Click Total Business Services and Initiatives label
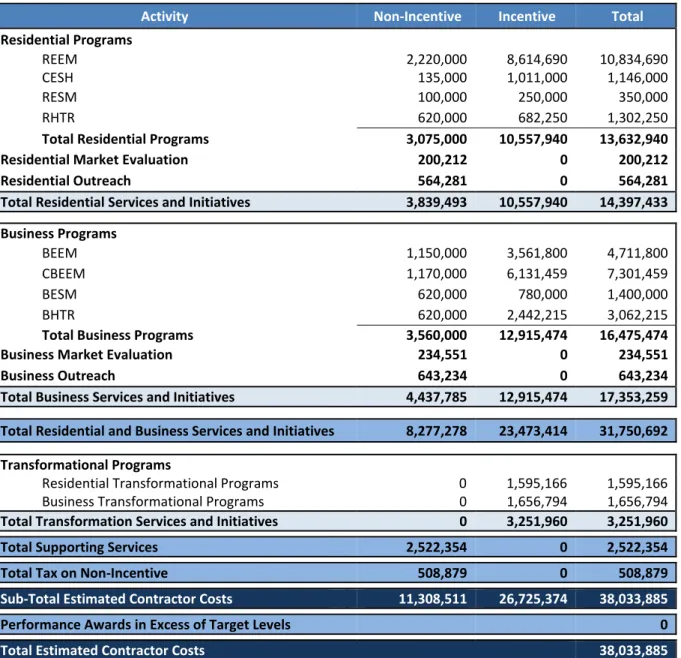The height and width of the screenshot is (658, 681). tap(117, 397)
